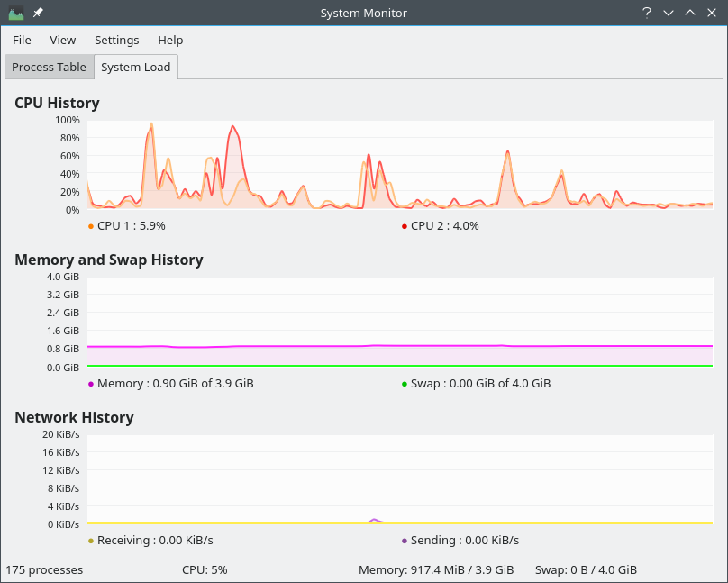
Task: Click the System Monitor app icon in titlebar
Action: click(16, 13)
